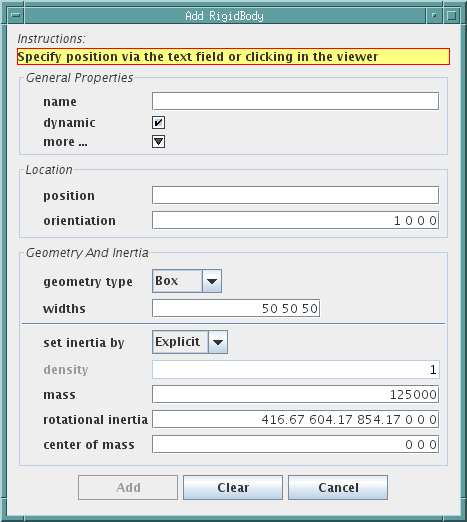Focus the position text field
The height and width of the screenshot is (522, 467).
(x=295, y=195)
